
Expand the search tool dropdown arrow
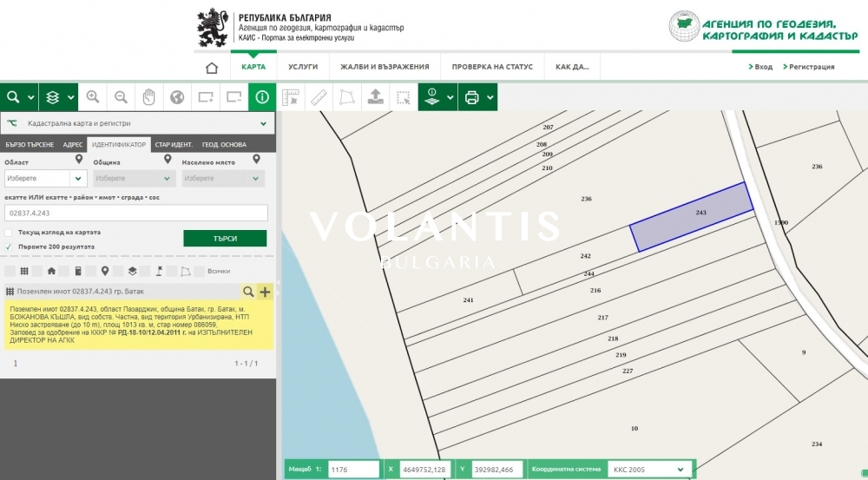31,97
